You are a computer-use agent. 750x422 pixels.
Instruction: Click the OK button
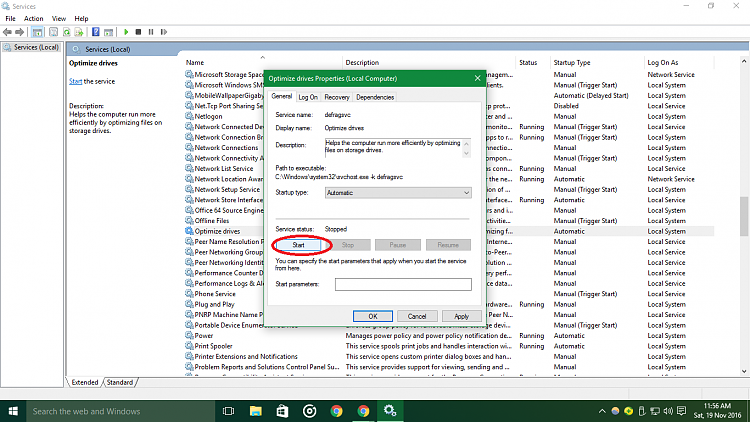coord(373,316)
